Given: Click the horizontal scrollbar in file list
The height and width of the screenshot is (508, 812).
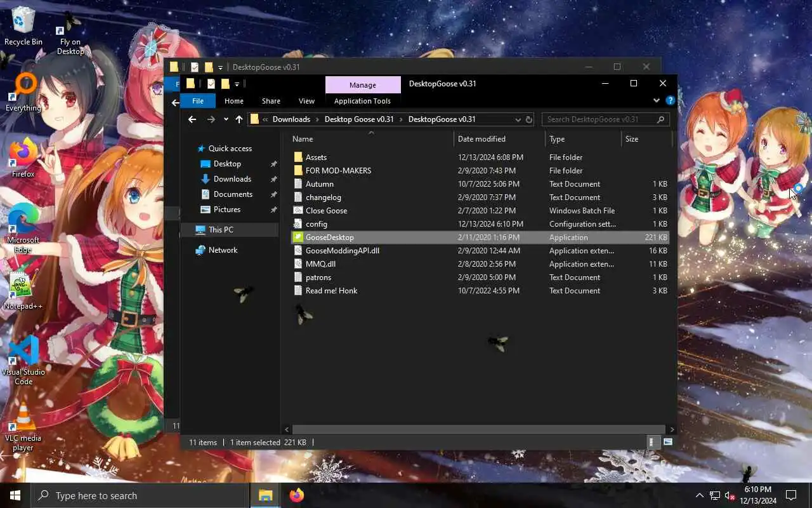Looking at the screenshot, I should click(478, 430).
